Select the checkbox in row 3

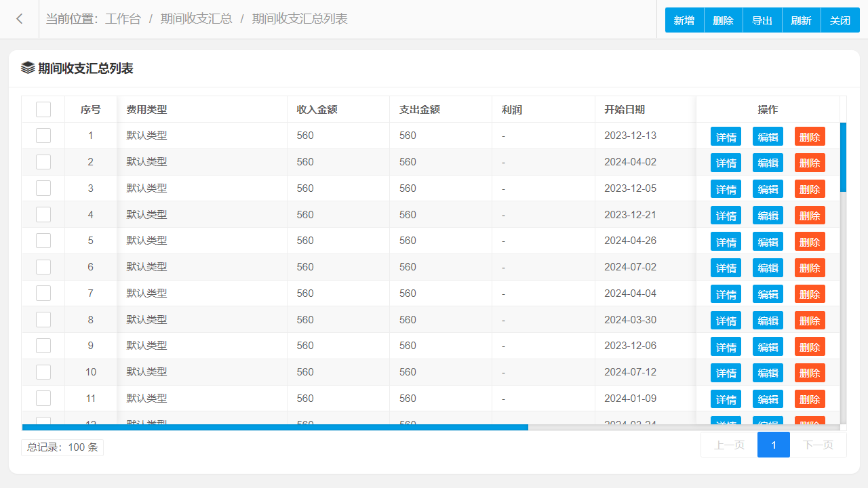pos(43,188)
